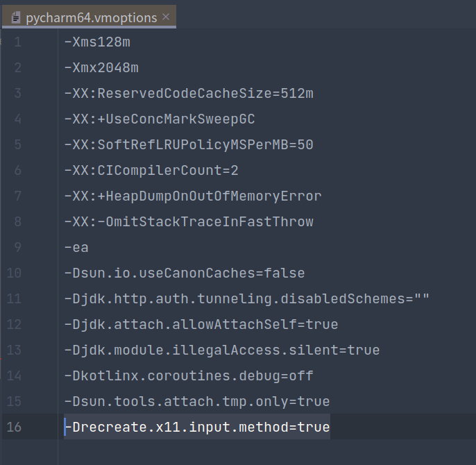The image size is (476, 465).
Task: Click the ReservedCodeCacheSize=512m line
Action: 189,93
